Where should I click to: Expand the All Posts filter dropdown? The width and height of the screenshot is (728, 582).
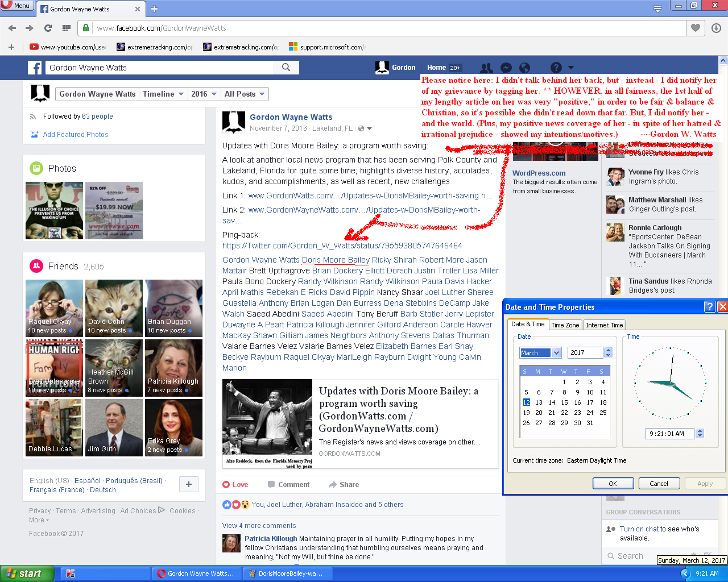pyautogui.click(x=245, y=94)
